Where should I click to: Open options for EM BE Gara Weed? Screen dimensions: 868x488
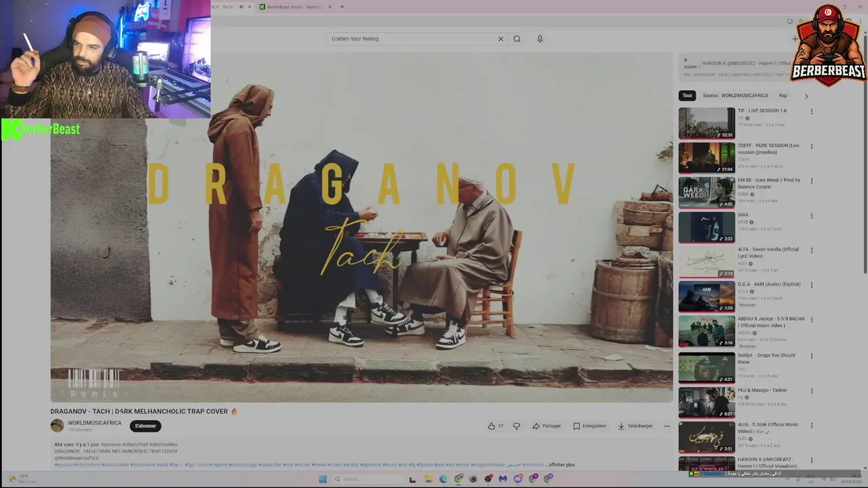tap(811, 181)
